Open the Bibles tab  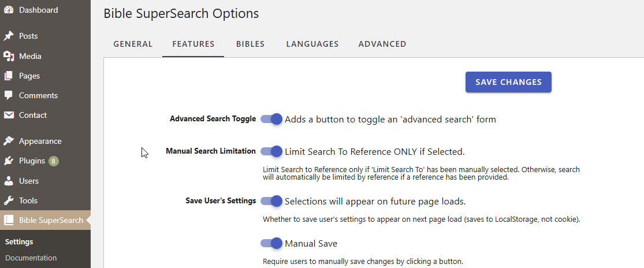250,44
